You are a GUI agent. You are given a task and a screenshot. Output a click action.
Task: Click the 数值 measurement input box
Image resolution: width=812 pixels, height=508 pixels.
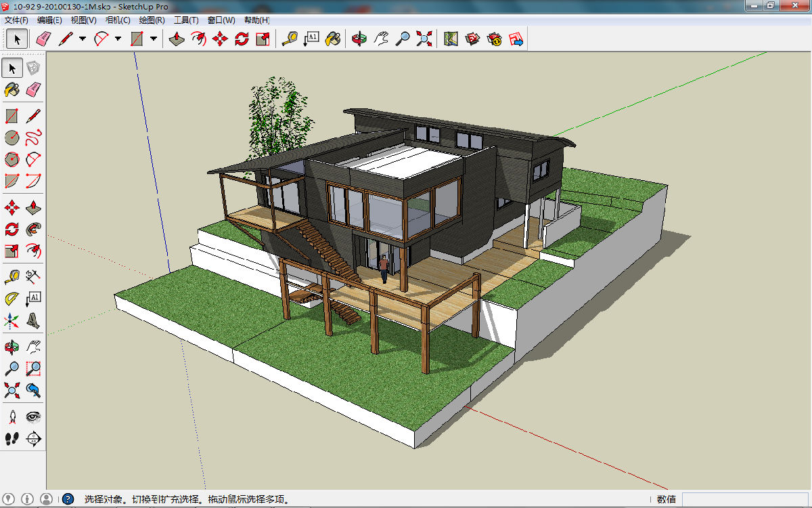tap(744, 499)
